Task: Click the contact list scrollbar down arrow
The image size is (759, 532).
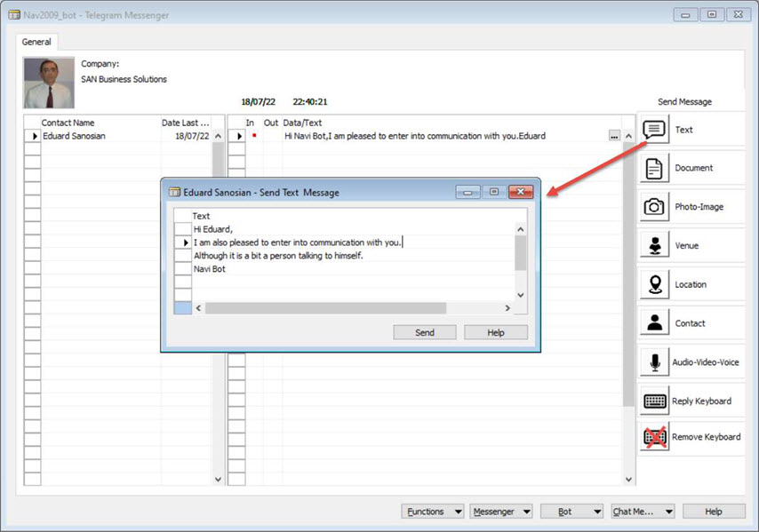Action: [x=218, y=480]
